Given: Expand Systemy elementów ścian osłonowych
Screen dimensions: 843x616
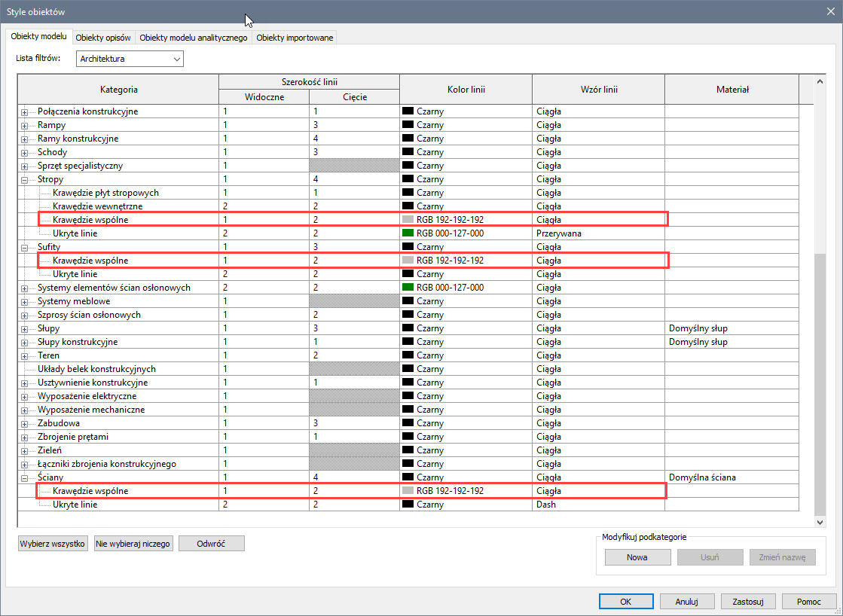Looking at the screenshot, I should click(x=24, y=288).
